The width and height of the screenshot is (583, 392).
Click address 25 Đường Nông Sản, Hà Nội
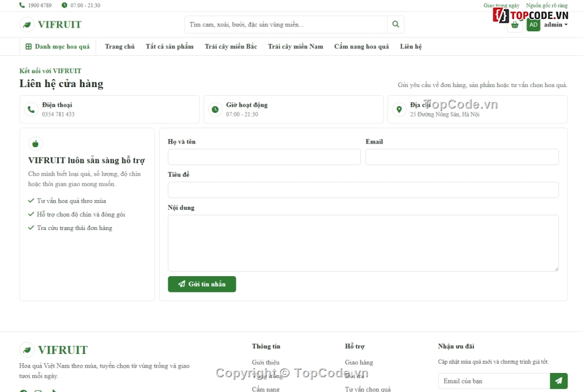pos(445,115)
